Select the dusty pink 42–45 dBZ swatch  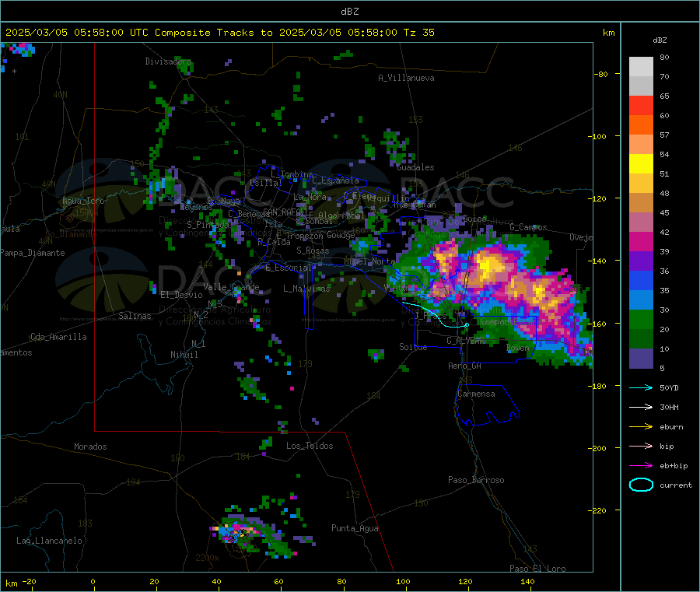pyautogui.click(x=641, y=222)
